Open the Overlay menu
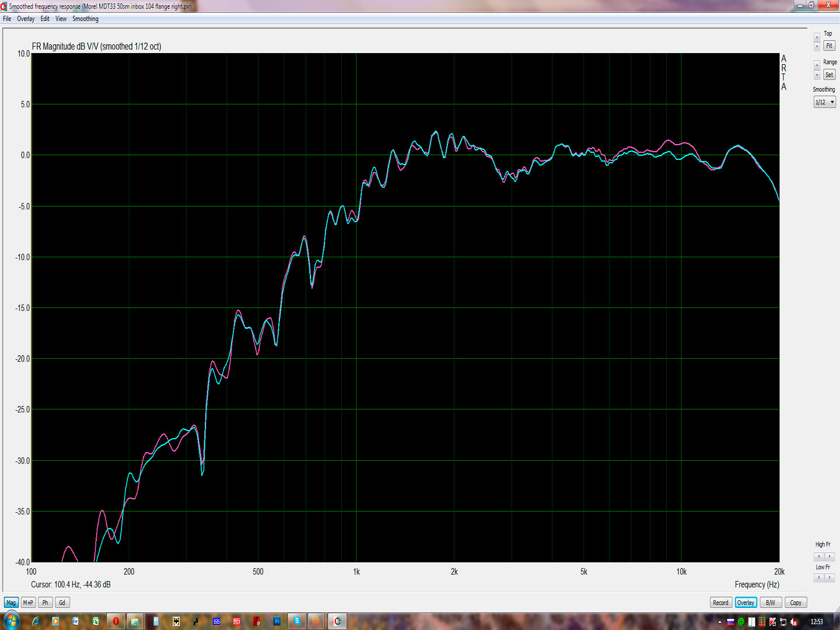 click(x=26, y=19)
